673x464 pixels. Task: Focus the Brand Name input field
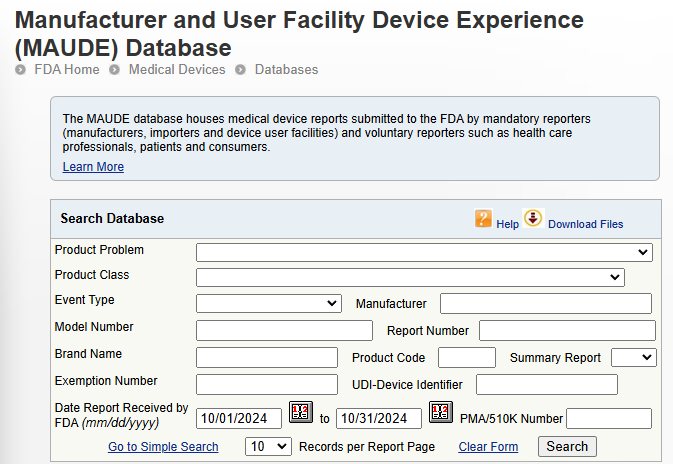267,357
